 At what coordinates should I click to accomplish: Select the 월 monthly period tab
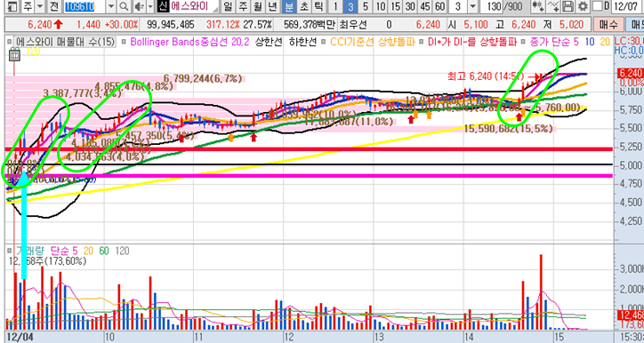[258, 6]
